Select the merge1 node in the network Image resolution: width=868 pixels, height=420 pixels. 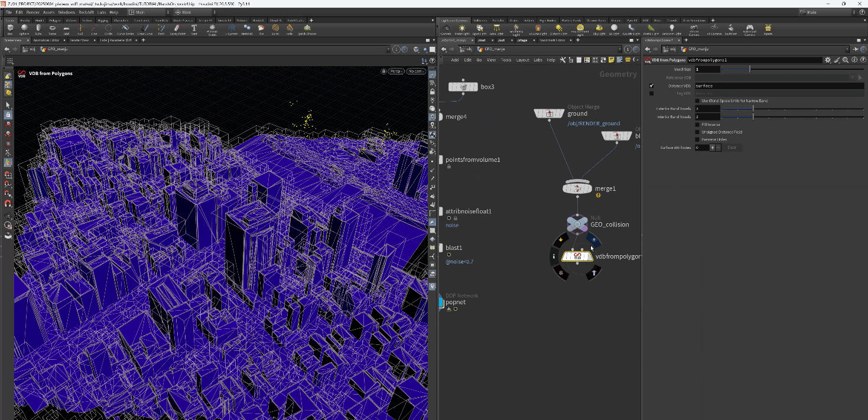(577, 188)
